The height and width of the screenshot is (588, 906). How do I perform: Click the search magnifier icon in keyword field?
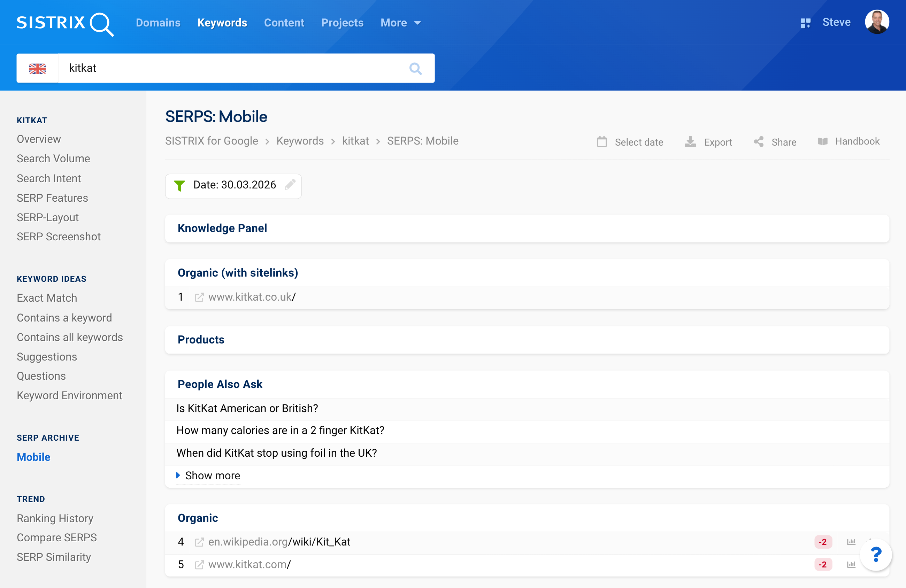415,69
